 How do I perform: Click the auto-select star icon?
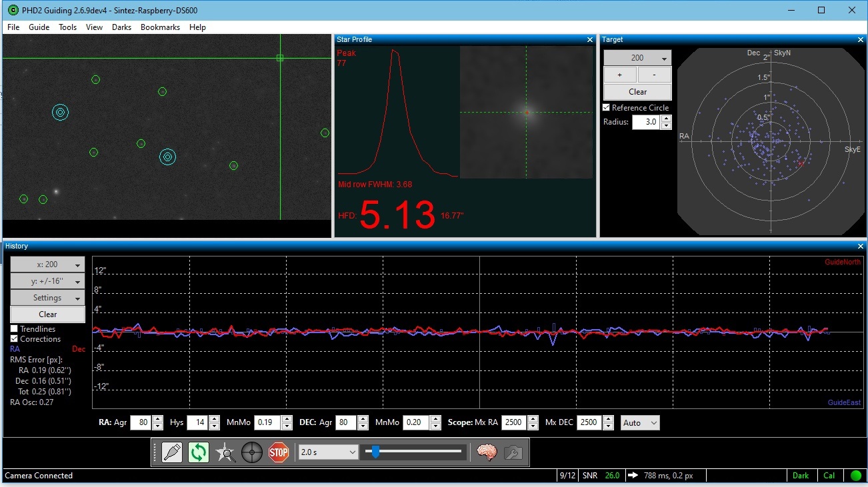coord(225,453)
